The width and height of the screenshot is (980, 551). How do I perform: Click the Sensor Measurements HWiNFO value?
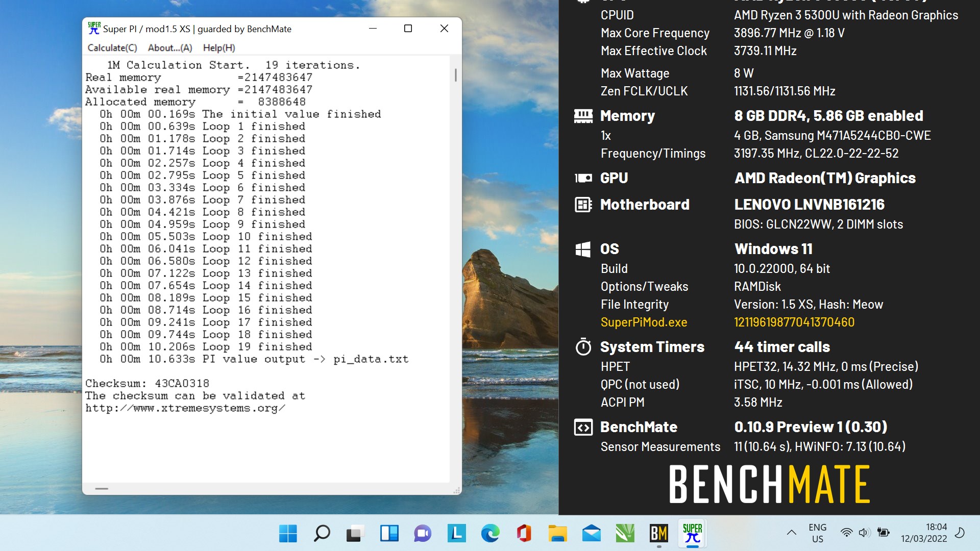(820, 447)
